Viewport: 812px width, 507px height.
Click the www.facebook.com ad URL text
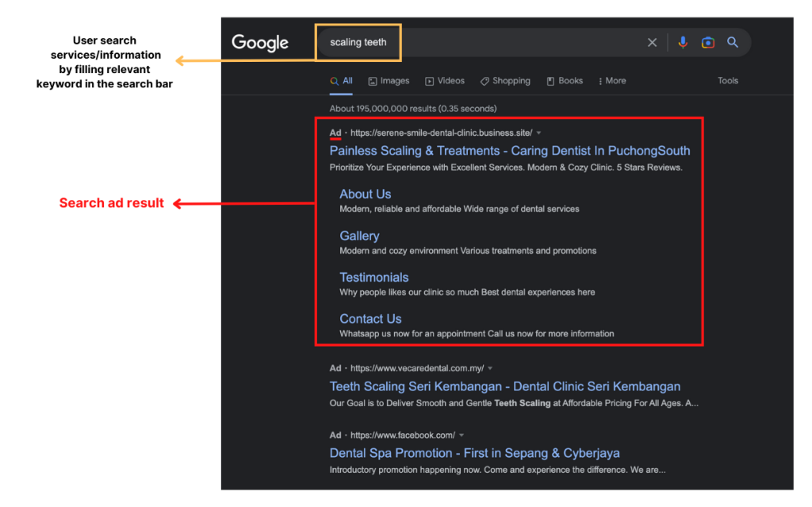[x=402, y=436]
